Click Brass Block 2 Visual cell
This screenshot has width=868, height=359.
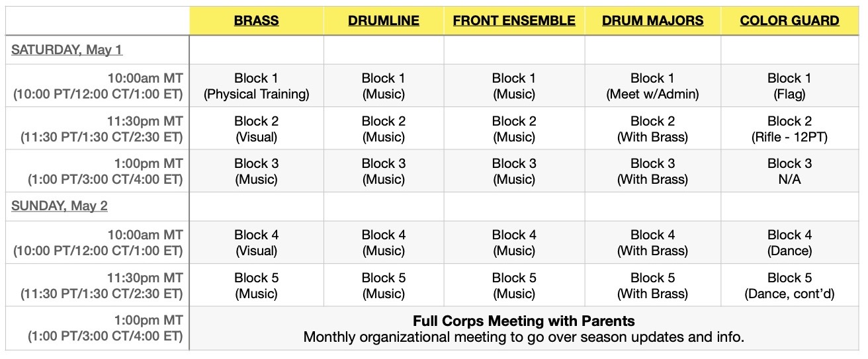(256, 129)
